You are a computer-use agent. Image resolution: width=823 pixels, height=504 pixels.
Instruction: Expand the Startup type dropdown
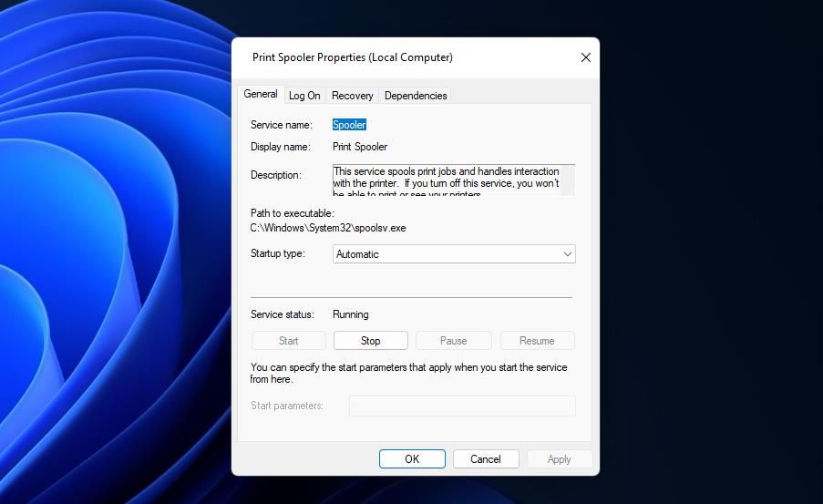pos(454,254)
